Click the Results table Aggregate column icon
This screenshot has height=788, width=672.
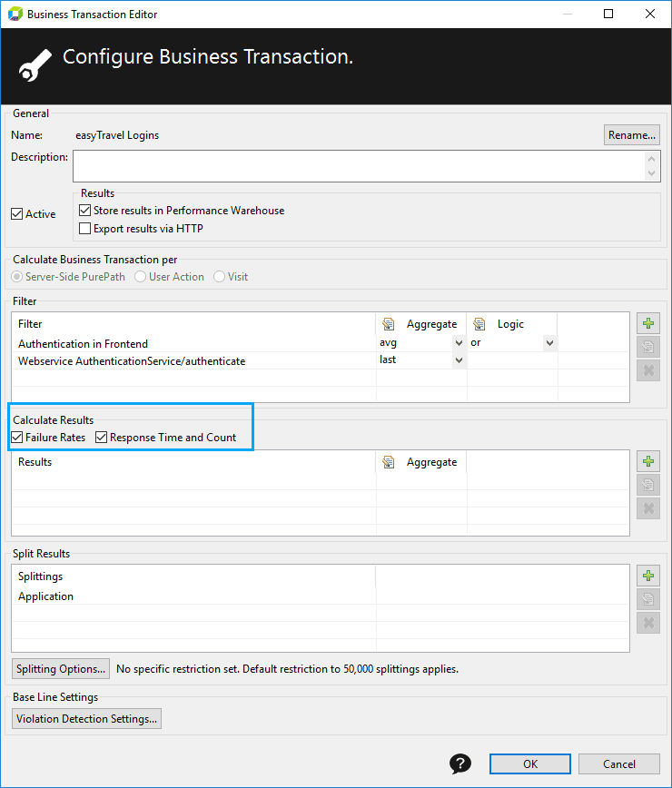389,462
